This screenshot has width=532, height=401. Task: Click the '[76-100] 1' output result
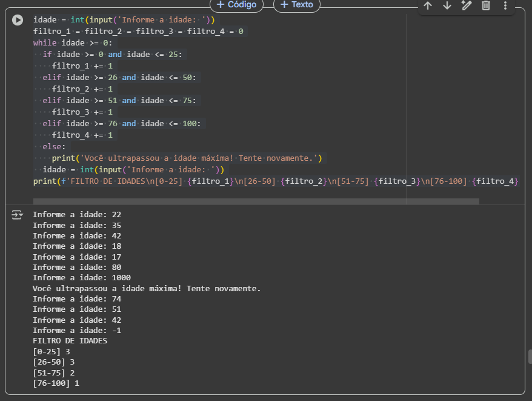pyautogui.click(x=56, y=383)
